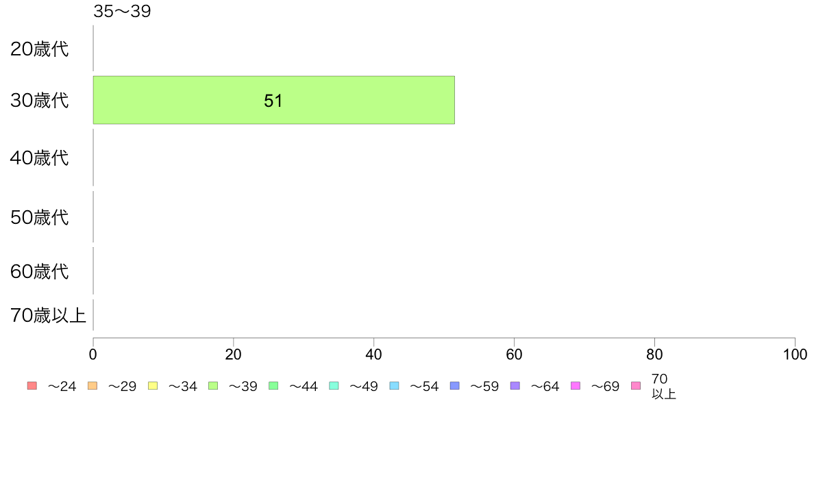Screen dimensions: 814x504
Task: Click the 40歳代 axis label
Action: [x=40, y=157]
